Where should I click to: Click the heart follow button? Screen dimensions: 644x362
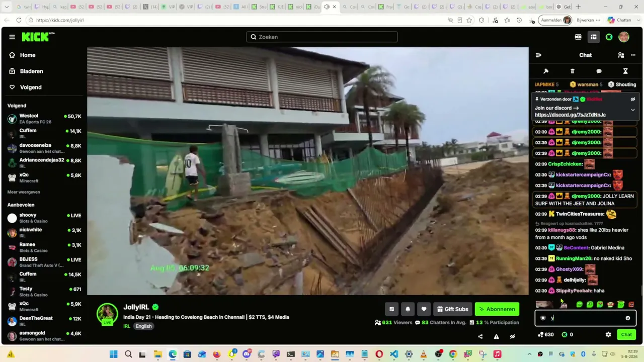pyautogui.click(x=424, y=309)
